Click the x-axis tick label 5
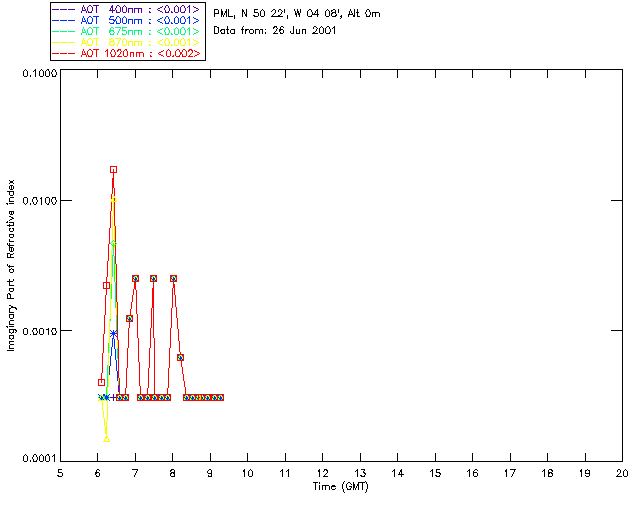Viewport: 640px width, 512px height. 60,473
